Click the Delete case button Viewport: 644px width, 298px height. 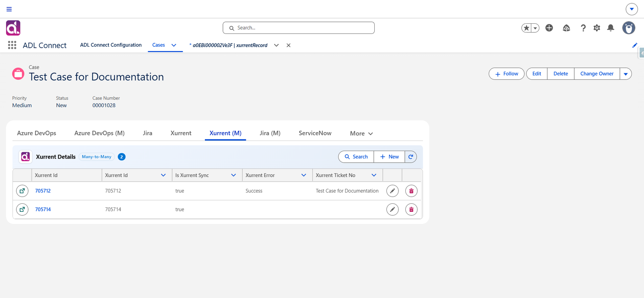pos(561,74)
